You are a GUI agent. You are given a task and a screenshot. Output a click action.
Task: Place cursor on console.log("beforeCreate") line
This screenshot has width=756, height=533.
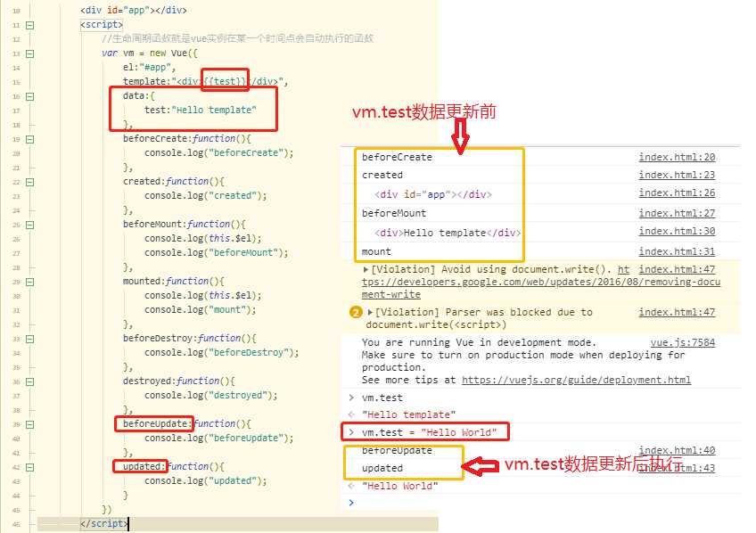pyautogui.click(x=219, y=152)
